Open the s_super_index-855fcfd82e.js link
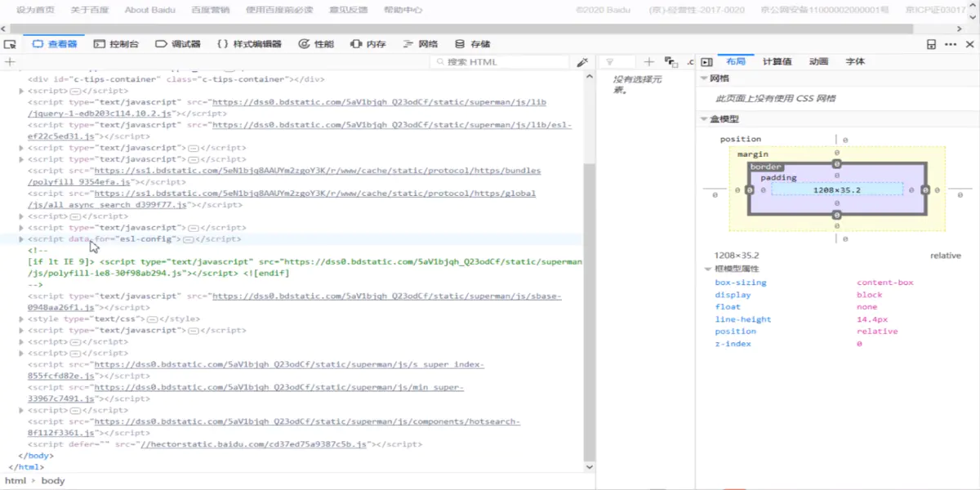The image size is (980, 490). click(x=256, y=371)
